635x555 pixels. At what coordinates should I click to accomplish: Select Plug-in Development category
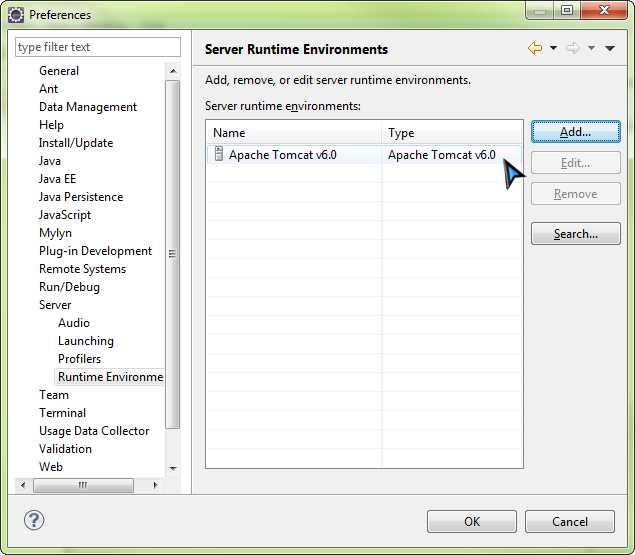[96, 251]
